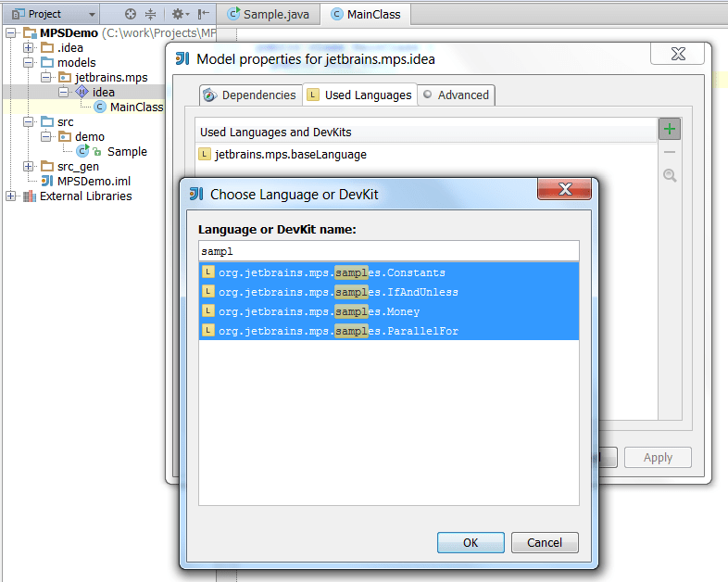This screenshot has width=728, height=582.
Task: Expand the .idea folder node
Action: pos(29,47)
